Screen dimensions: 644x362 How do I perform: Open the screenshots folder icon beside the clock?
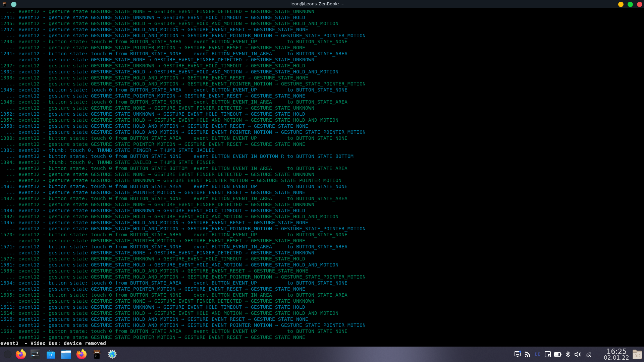(x=637, y=354)
